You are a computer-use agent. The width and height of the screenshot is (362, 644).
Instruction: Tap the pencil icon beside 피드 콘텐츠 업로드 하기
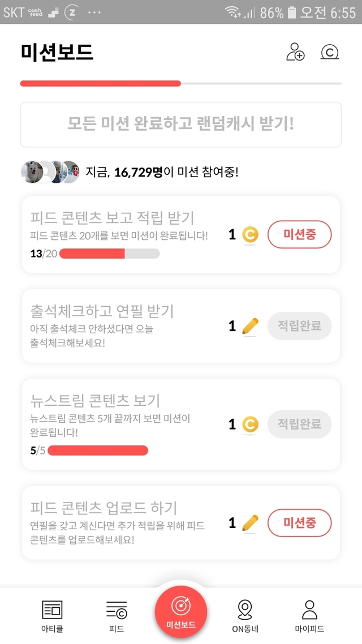pos(250,523)
